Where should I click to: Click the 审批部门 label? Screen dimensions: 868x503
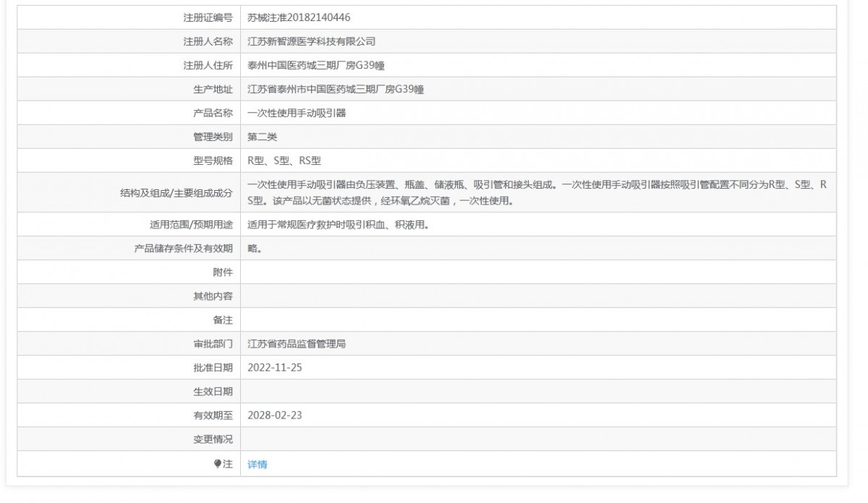pos(213,344)
